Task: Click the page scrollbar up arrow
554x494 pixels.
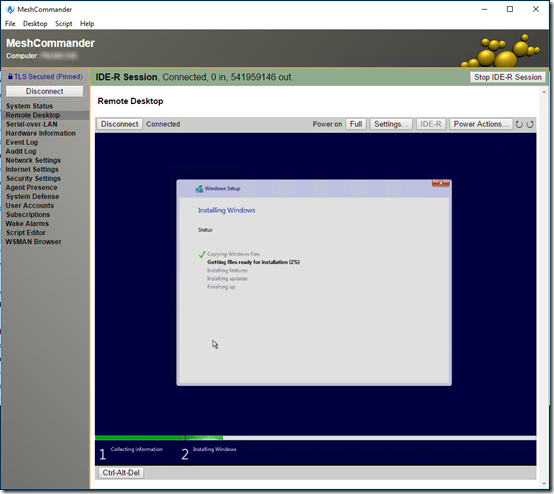Action: coord(543,92)
